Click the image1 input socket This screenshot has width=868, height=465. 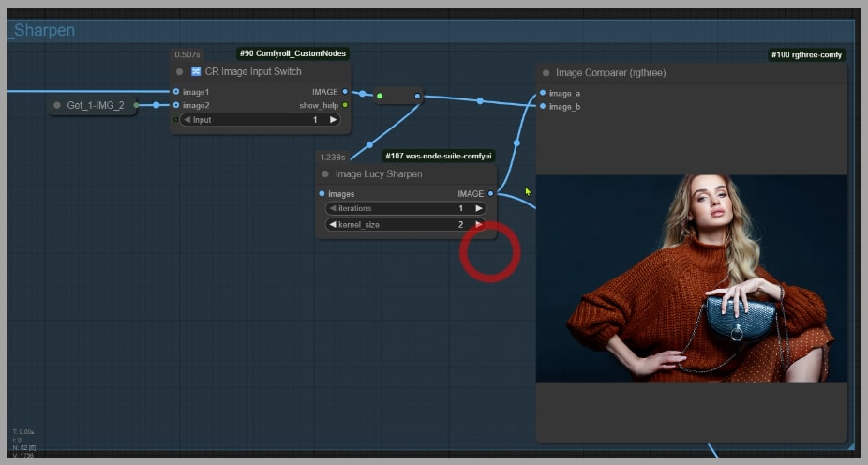(176, 92)
